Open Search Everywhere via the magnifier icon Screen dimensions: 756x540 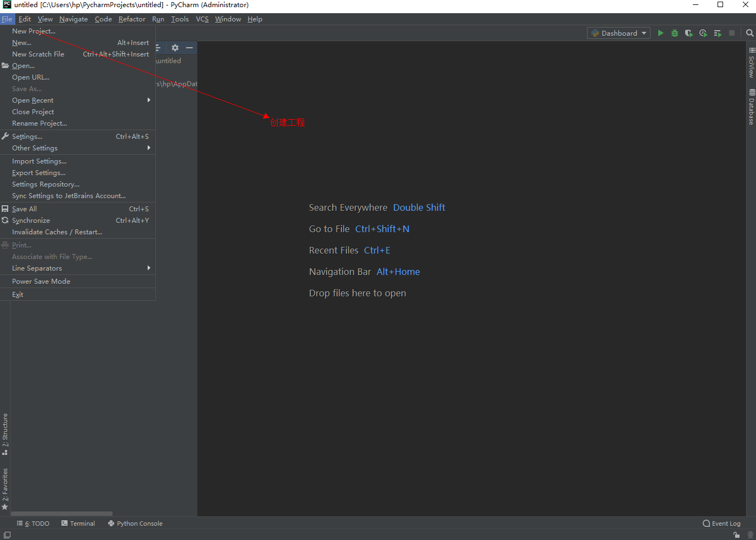tap(749, 33)
